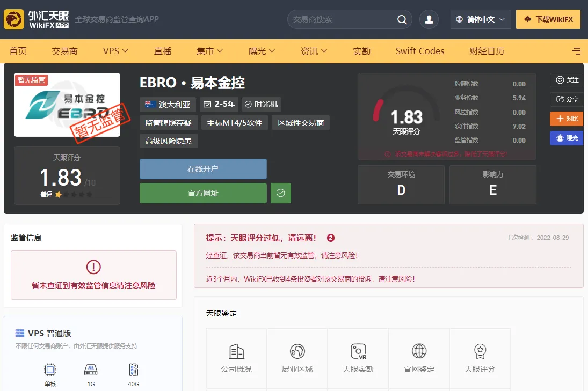Viewport: 588px width, 391px height.
Task: Click the 牌照指数 0.00 row
Action: [490, 84]
